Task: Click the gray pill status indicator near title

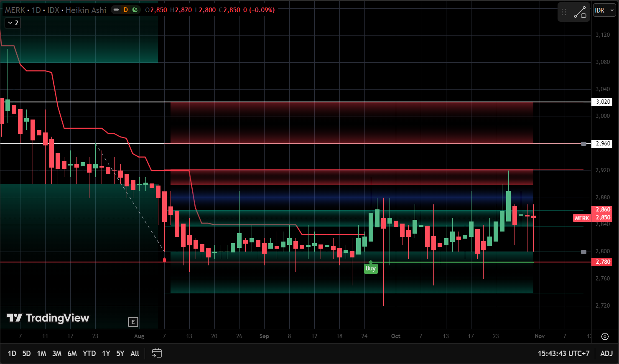Action: pos(117,10)
